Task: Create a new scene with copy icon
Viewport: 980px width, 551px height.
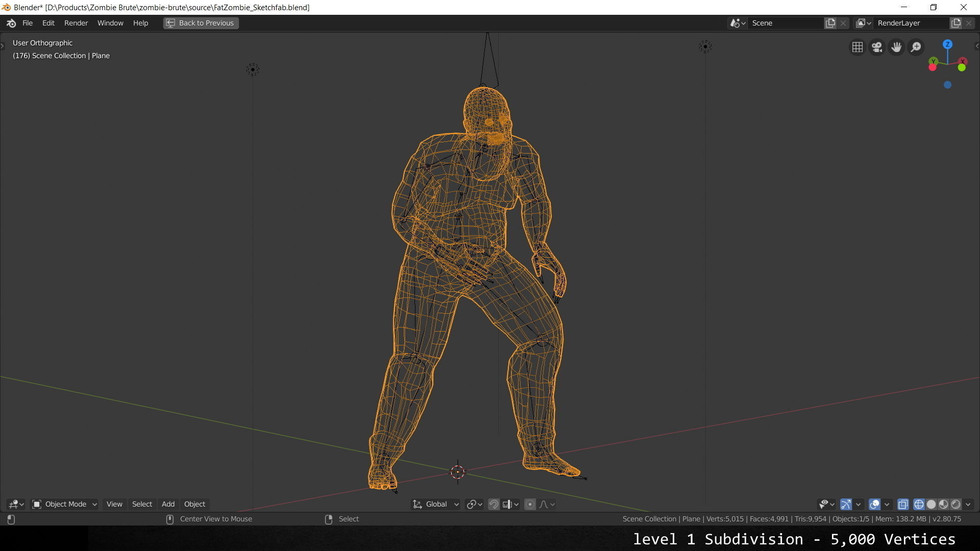Action: (830, 23)
